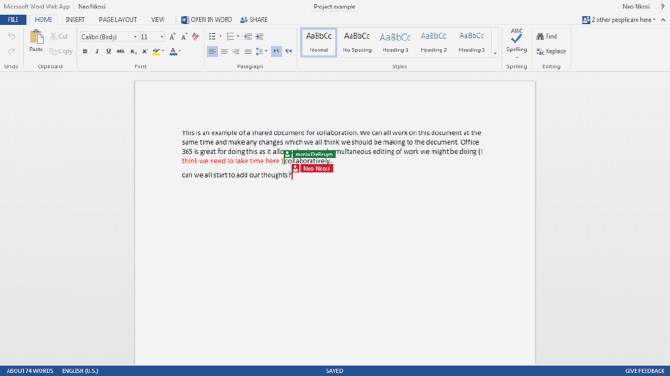Apply the Heading 3 style
This screenshot has width=670, height=376.
coord(472,42)
